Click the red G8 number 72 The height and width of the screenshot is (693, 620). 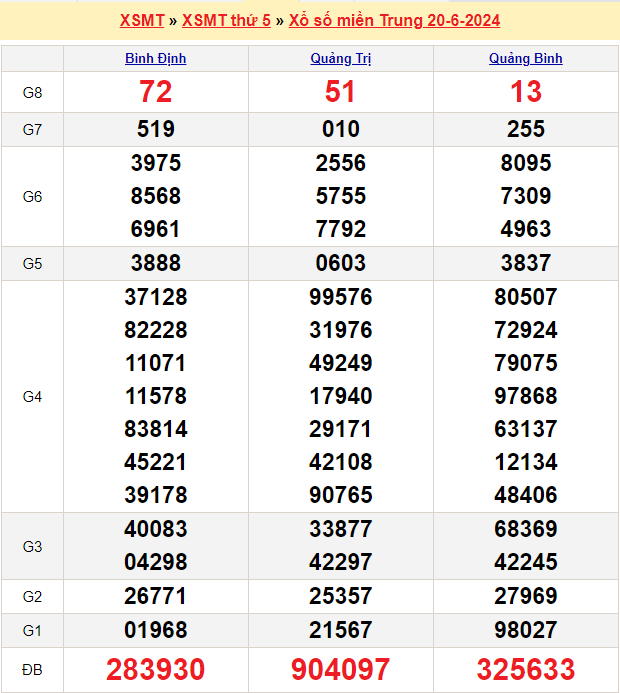(x=155, y=92)
